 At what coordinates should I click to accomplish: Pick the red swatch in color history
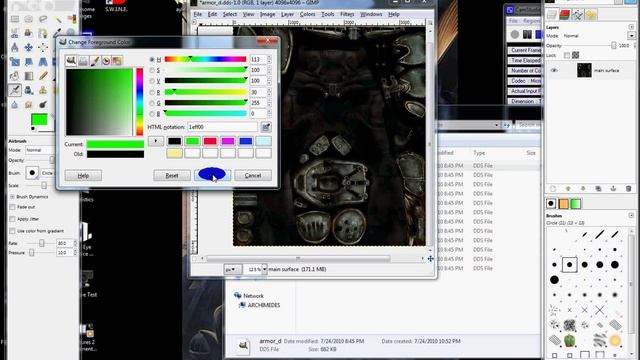210,141
